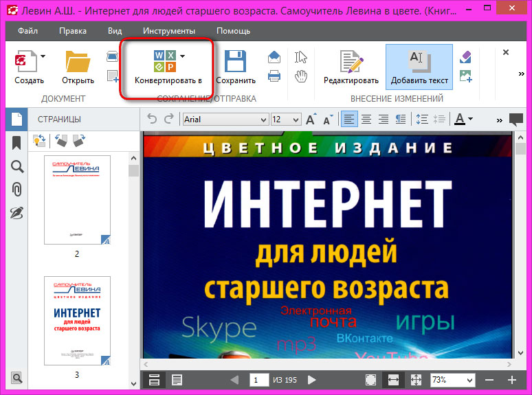Open Создать dropdown arrow
This screenshot has height=395, width=532.
(x=43, y=56)
